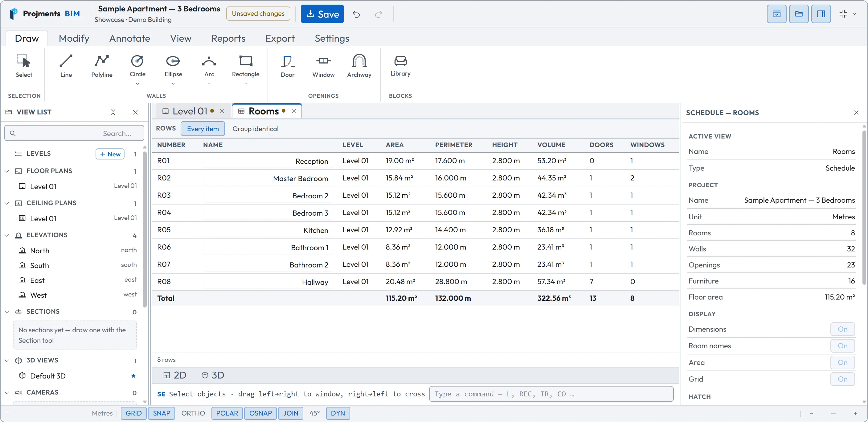Collapse all in View List header
Screen dimensions: 868x422
(113, 112)
